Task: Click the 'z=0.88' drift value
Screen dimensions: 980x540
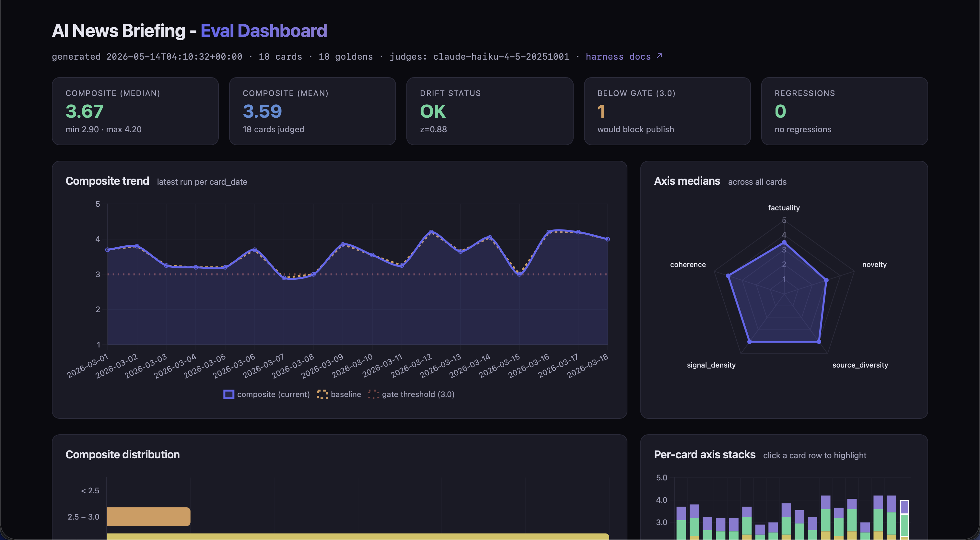Action: 433,129
